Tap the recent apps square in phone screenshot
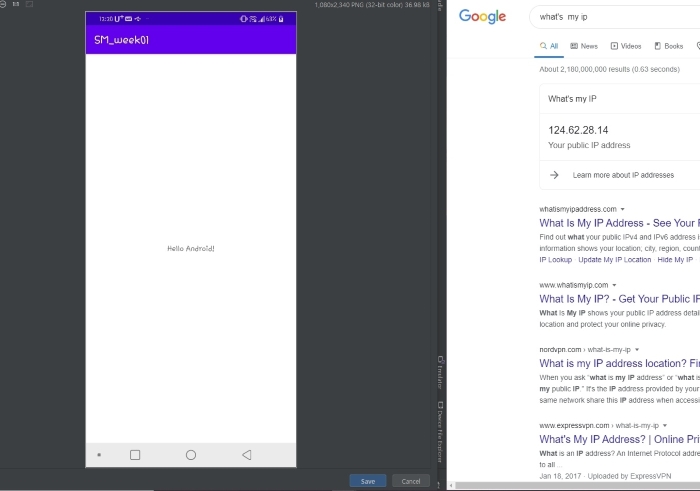 [135, 455]
